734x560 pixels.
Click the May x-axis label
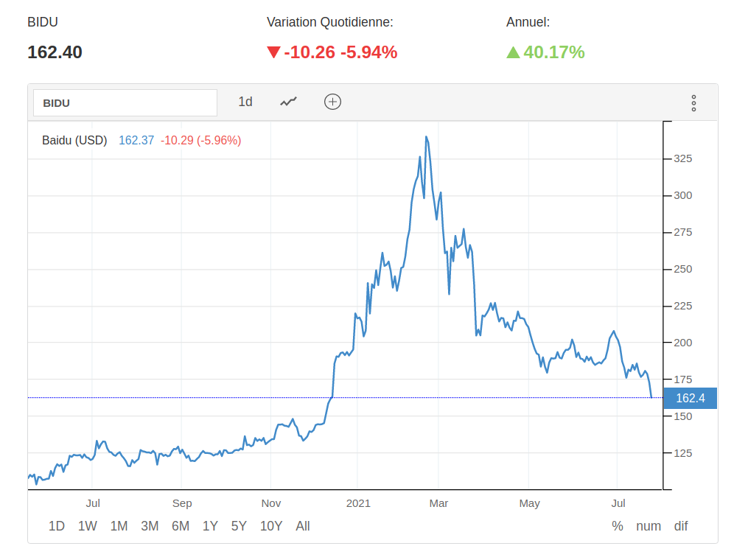pyautogui.click(x=529, y=504)
